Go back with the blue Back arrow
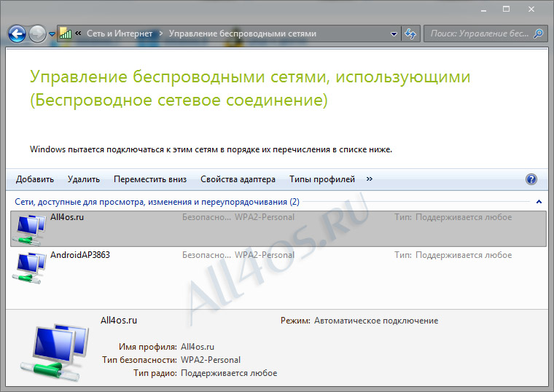Image resolution: width=554 pixels, height=392 pixels. pos(17,34)
